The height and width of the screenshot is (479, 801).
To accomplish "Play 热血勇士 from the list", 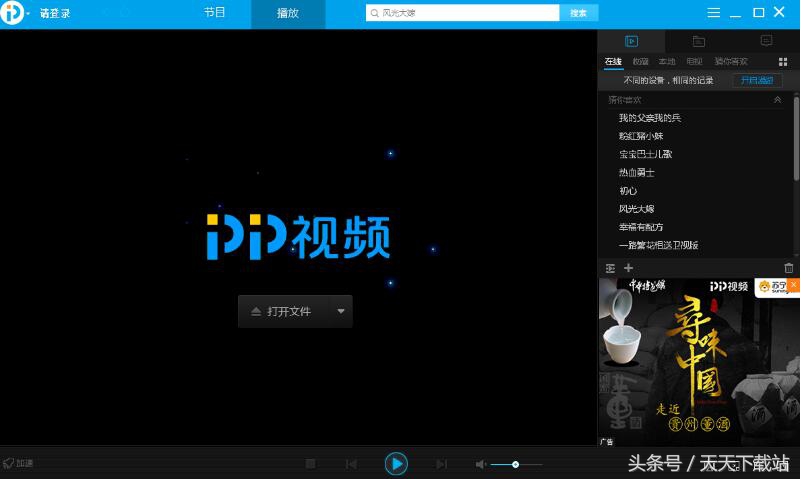I will (x=637, y=173).
